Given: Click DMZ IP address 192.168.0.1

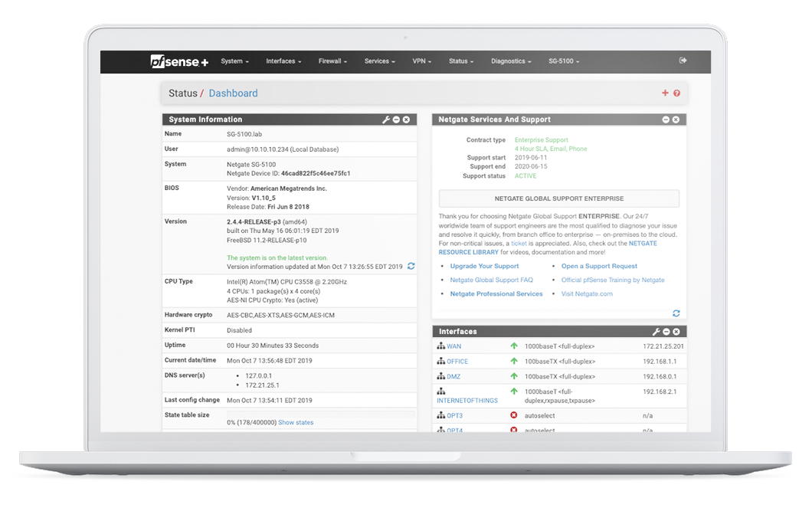Looking at the screenshot, I should pos(660,376).
